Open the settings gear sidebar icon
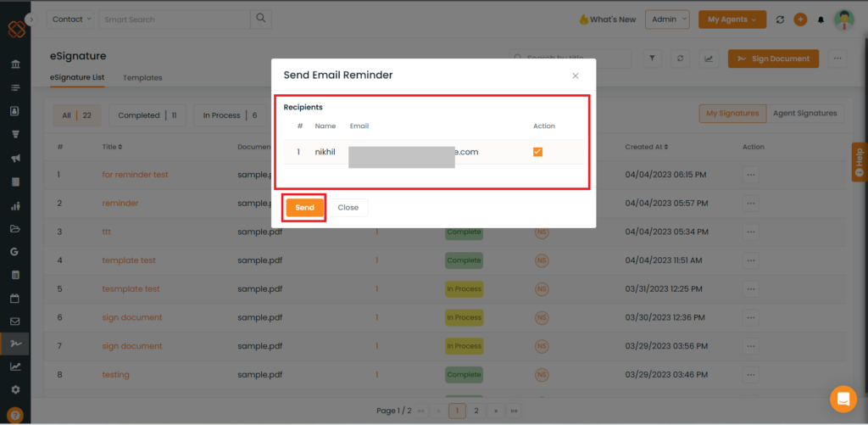 (x=15, y=389)
